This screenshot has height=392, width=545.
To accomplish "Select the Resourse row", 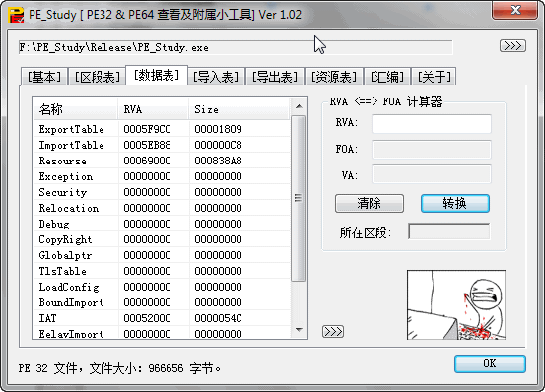I will 162,161.
